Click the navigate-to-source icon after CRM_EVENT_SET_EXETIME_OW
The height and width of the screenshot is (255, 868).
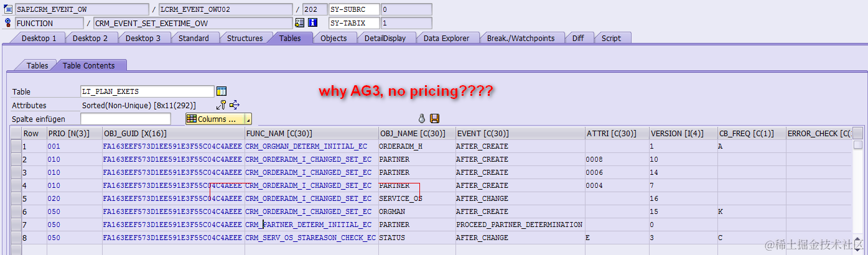click(299, 23)
